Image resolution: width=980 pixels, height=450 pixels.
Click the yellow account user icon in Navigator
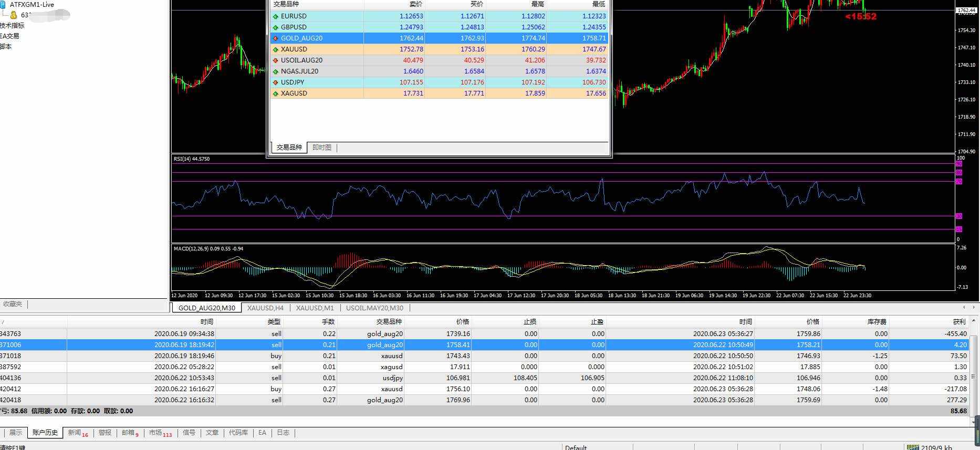pos(14,15)
